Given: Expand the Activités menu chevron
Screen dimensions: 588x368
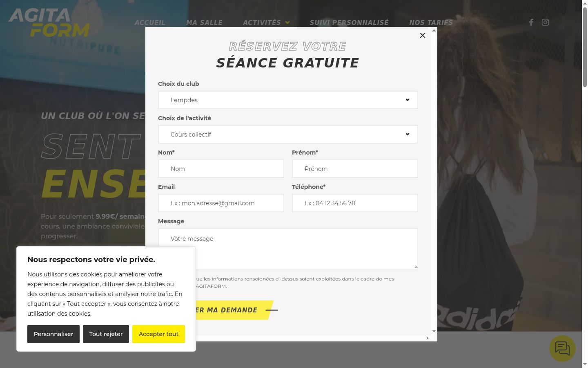Looking at the screenshot, I should [x=287, y=22].
